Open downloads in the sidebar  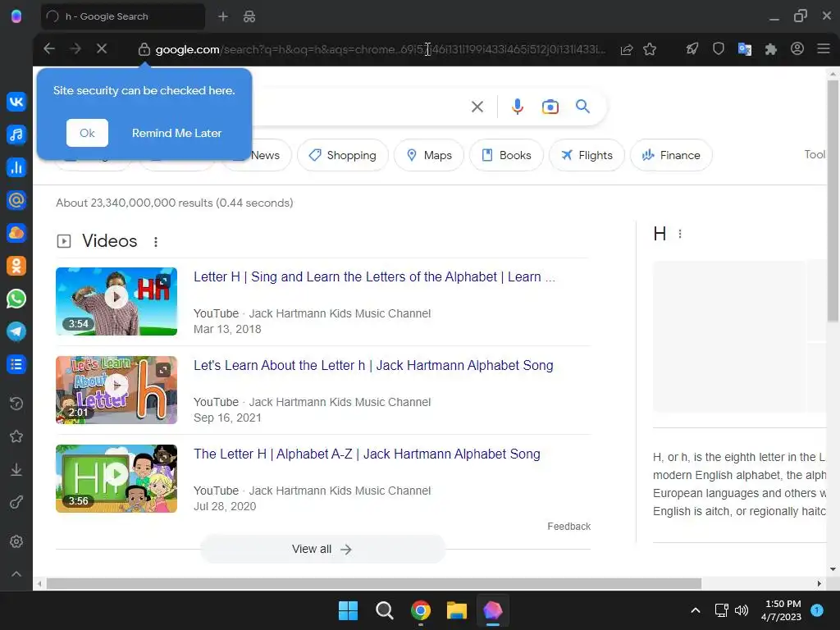(x=16, y=469)
